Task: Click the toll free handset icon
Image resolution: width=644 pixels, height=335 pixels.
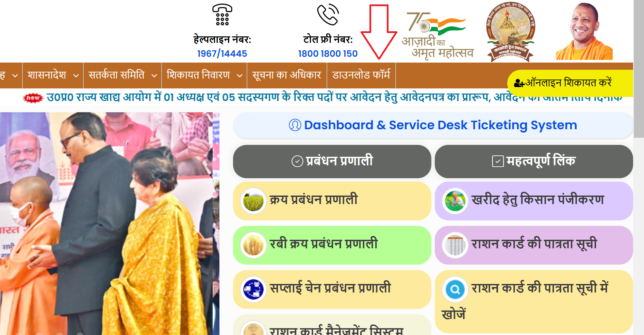Action: pyautogui.click(x=328, y=15)
